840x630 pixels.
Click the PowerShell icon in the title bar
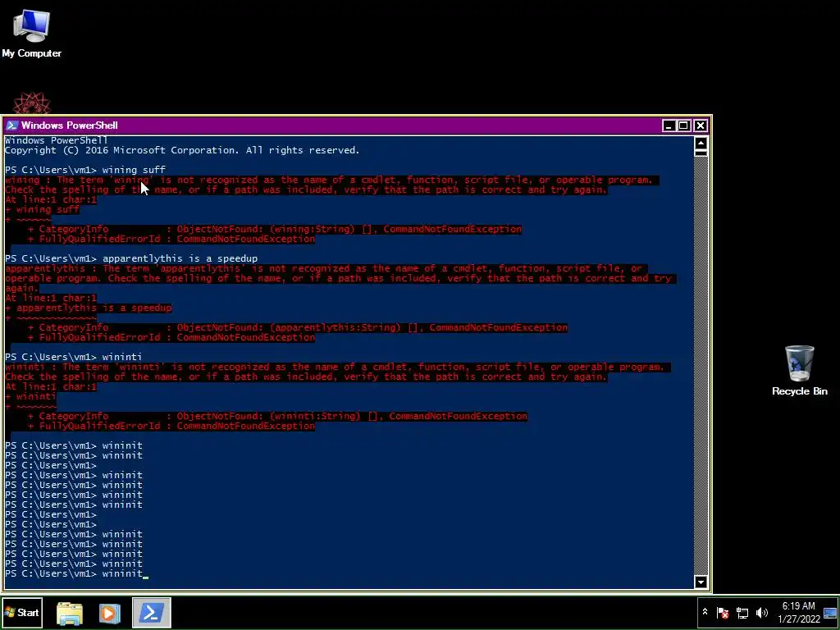tap(11, 126)
